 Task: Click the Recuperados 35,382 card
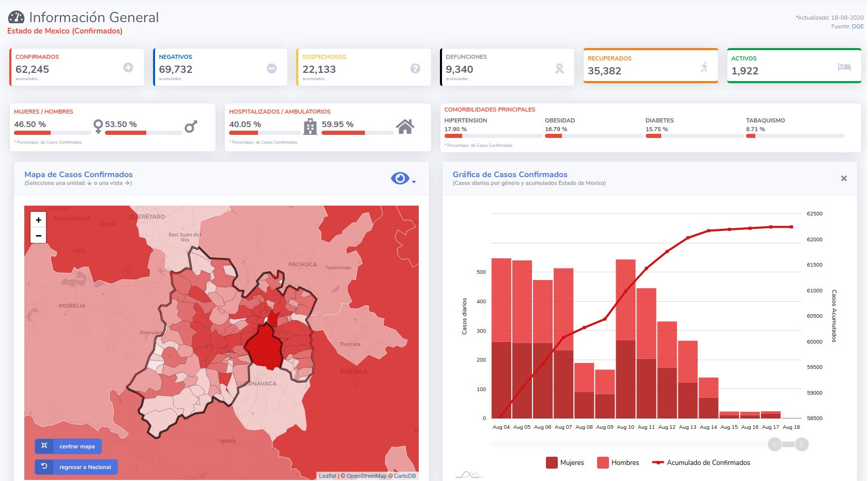click(x=650, y=66)
